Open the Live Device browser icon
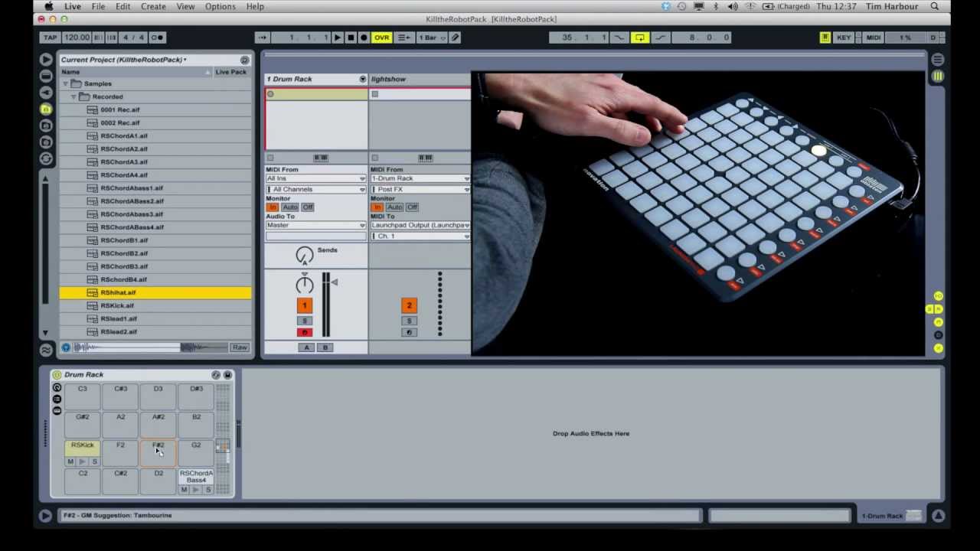Viewport: 980px width, 551px height. point(46,76)
